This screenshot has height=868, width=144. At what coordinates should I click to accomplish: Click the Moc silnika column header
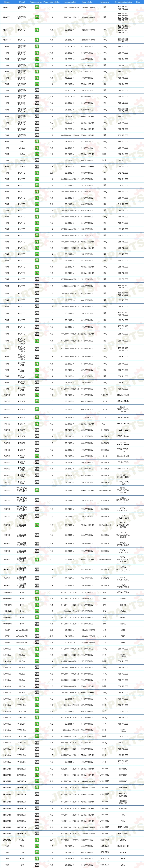click(87, 2)
